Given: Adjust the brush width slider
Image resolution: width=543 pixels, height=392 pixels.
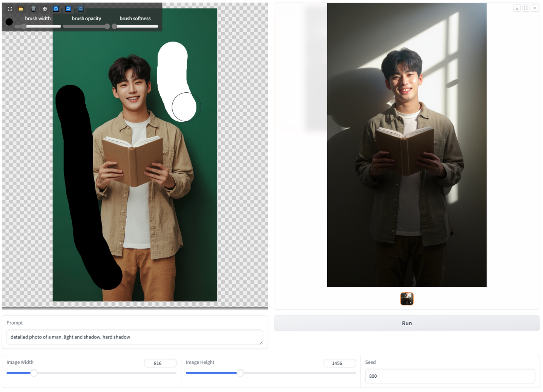Looking at the screenshot, I should click(23, 26).
